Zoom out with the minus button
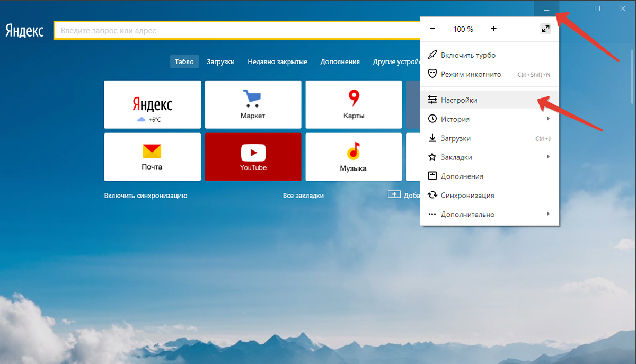This screenshot has height=364, width=636. pos(432,29)
